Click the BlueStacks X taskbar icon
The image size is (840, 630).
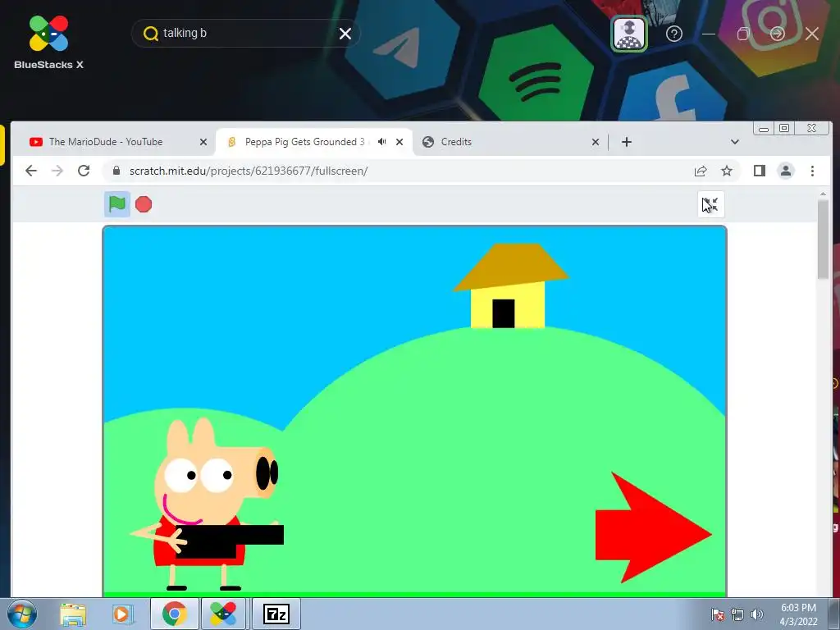[x=223, y=614]
